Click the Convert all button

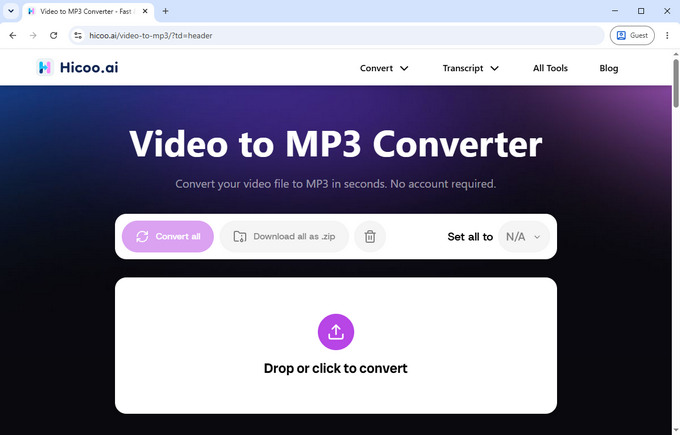168,236
